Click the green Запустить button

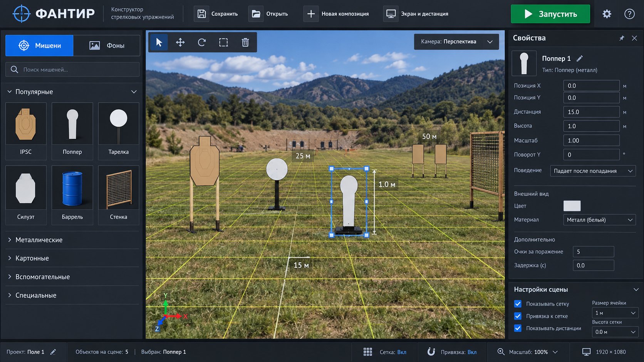click(x=550, y=14)
